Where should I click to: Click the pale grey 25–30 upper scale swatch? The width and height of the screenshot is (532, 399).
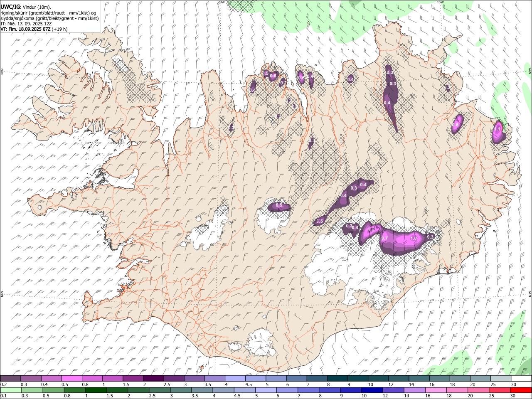(501, 378)
